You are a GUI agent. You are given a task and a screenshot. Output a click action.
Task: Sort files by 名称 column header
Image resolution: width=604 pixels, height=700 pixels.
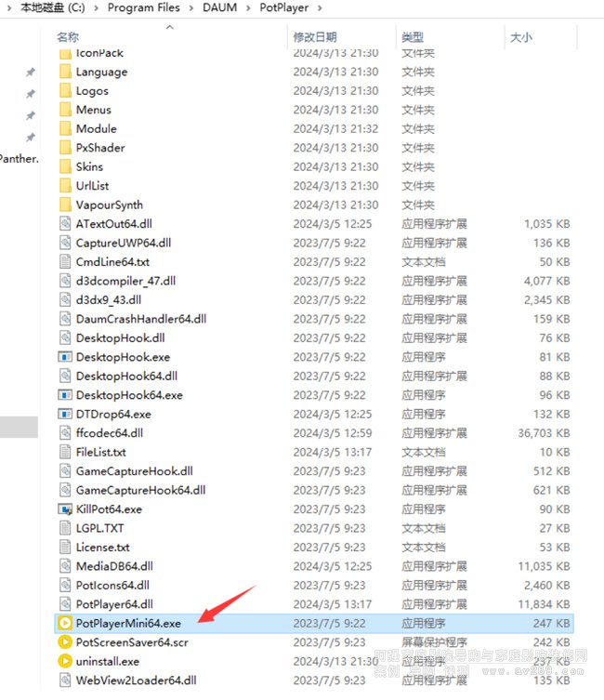coord(68,37)
